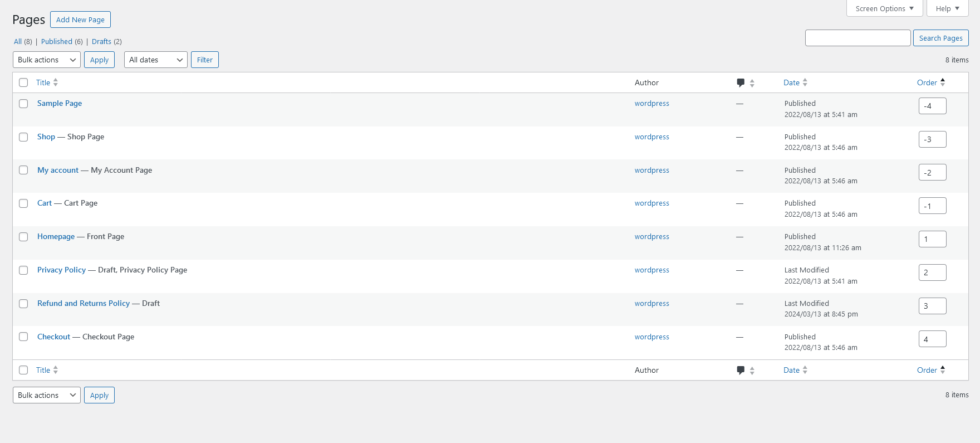Select all pages with header checkbox
Viewport: 980px width, 443px height.
[23, 82]
